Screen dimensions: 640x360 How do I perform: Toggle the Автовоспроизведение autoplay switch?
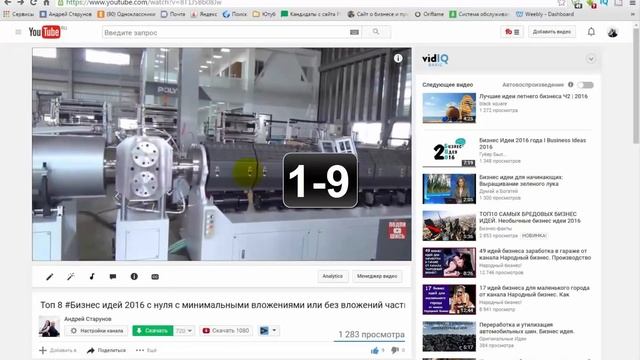tap(586, 85)
